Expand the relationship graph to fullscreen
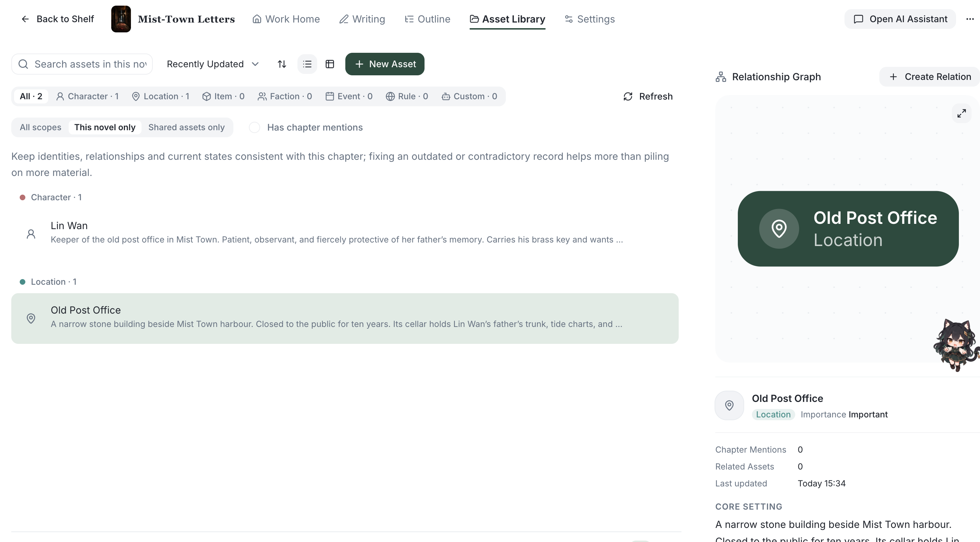Viewport: 980px width, 542px height. (x=961, y=113)
